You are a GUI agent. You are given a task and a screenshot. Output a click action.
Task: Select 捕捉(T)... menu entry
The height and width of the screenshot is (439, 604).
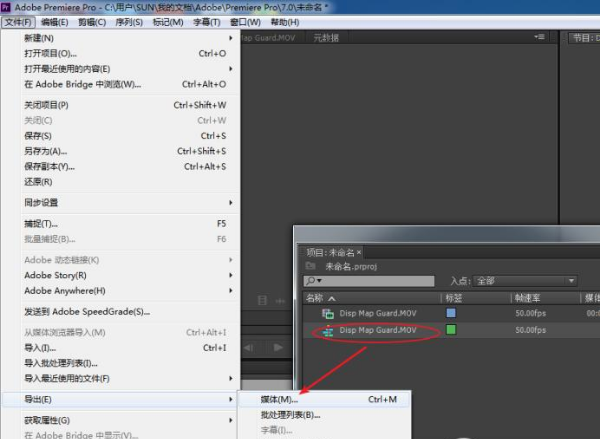(x=121, y=224)
